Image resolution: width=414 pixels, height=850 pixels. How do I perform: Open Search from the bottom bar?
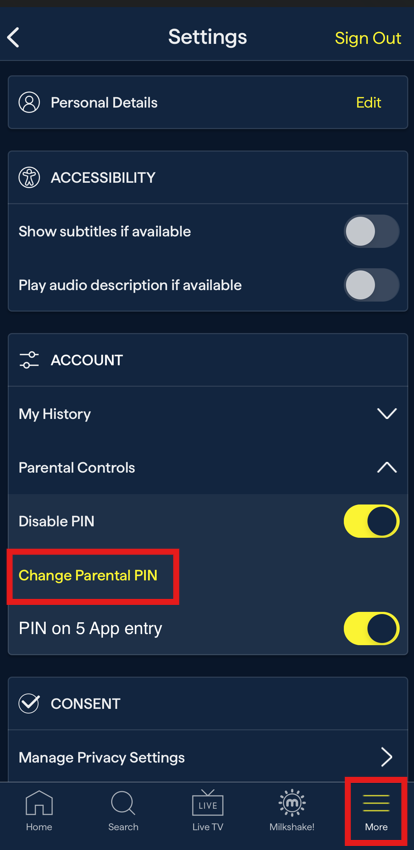tap(123, 803)
